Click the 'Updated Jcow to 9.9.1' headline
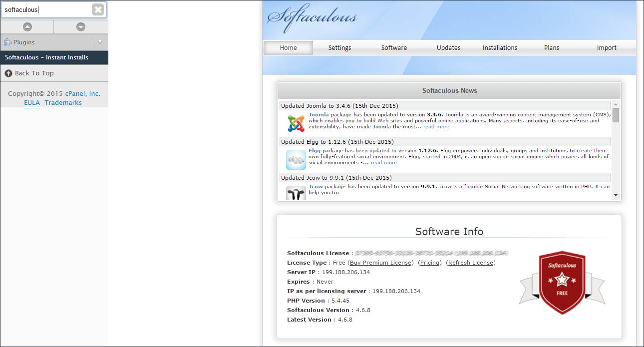 point(336,178)
